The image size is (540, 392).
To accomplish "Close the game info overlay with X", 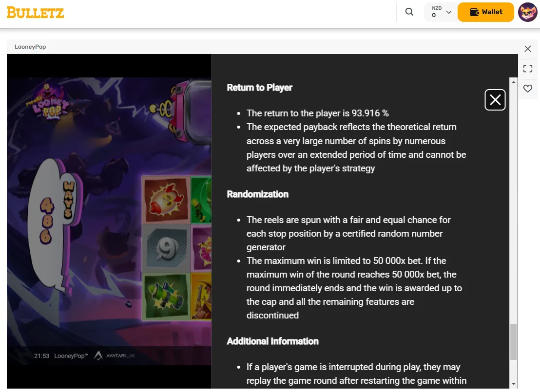I will pyautogui.click(x=495, y=100).
